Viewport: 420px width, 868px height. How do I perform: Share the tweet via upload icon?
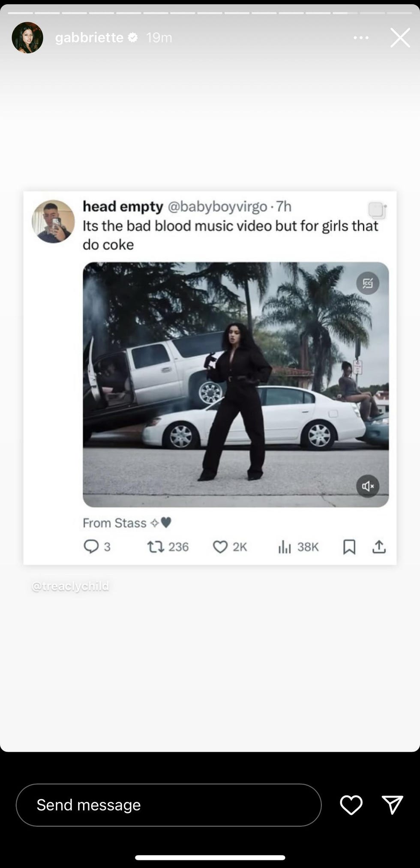379,547
